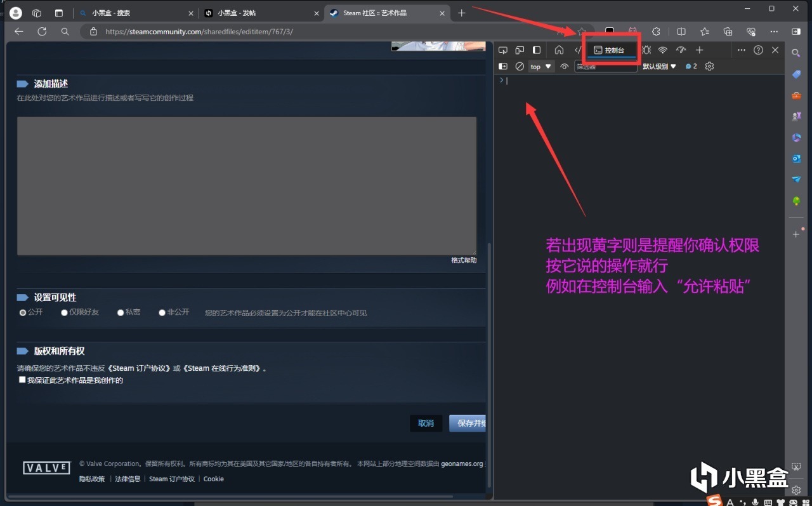Select the 公开 visibility radio button
This screenshot has height=506, width=812.
pos(23,313)
